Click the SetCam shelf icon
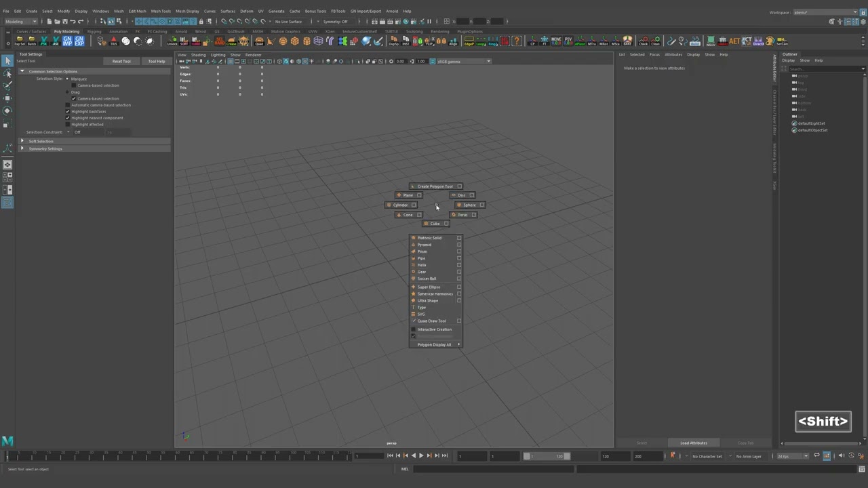Screen dimensions: 868x488 coord(782,41)
